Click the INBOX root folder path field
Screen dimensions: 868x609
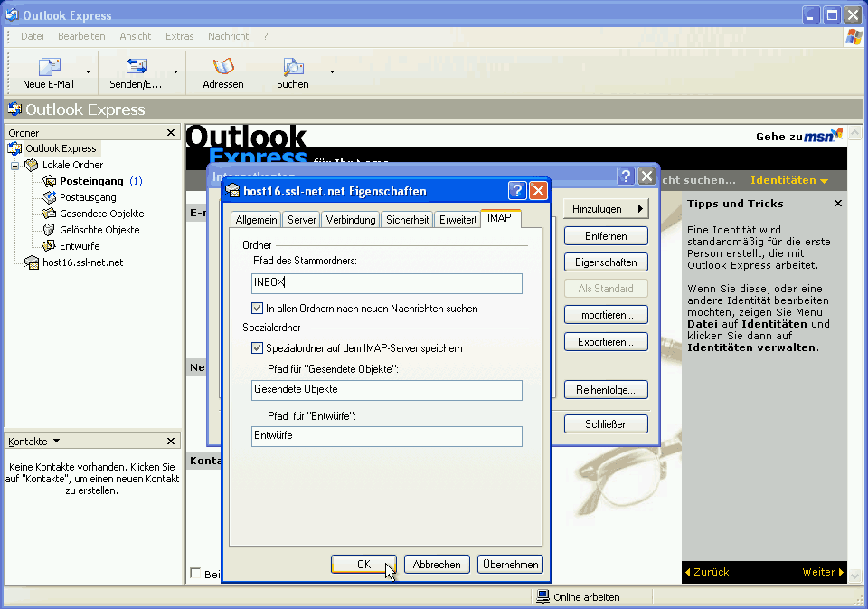[x=387, y=282]
